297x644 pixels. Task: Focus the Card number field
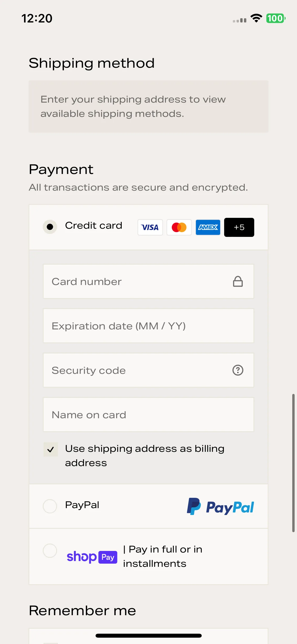[149, 281]
